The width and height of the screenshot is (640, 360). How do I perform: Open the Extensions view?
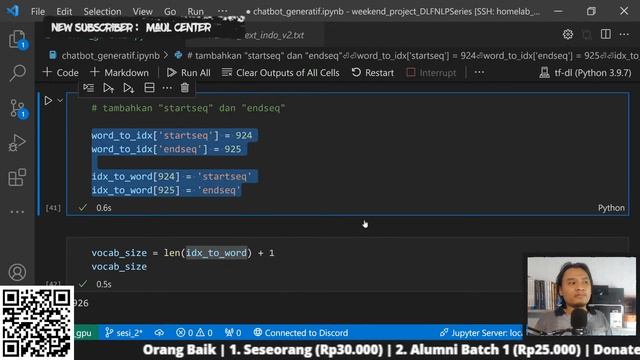(17, 177)
